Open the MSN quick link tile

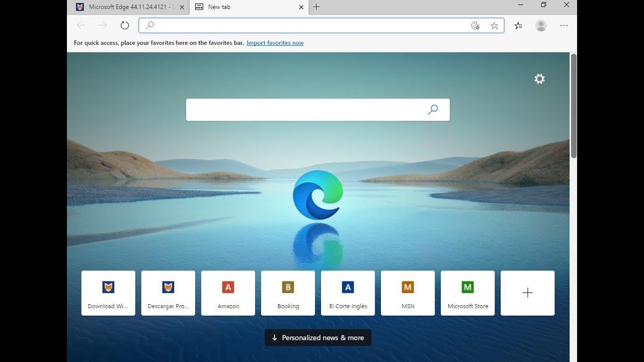pyautogui.click(x=408, y=293)
